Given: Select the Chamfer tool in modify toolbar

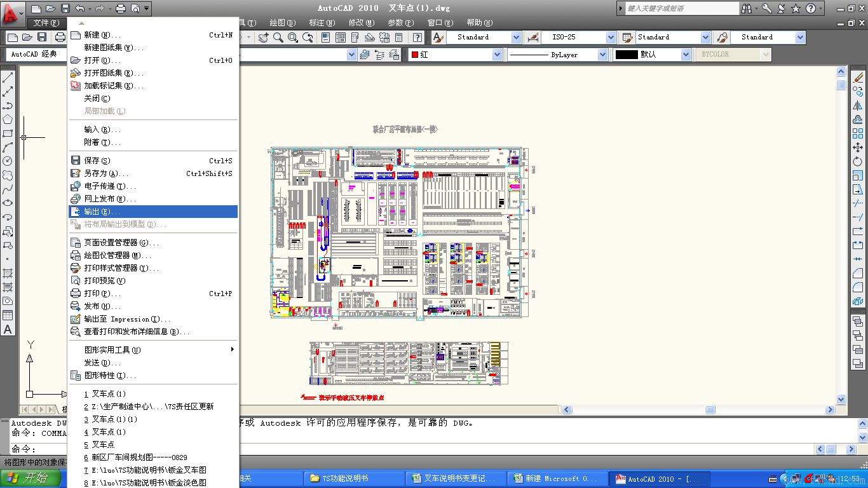Looking at the screenshot, I should pos(858,273).
